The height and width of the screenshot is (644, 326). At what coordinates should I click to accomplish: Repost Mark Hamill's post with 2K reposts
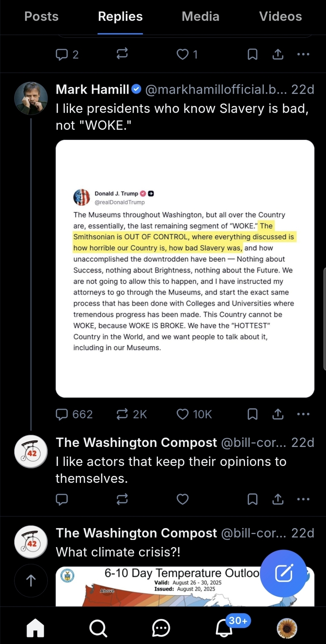pos(122,414)
